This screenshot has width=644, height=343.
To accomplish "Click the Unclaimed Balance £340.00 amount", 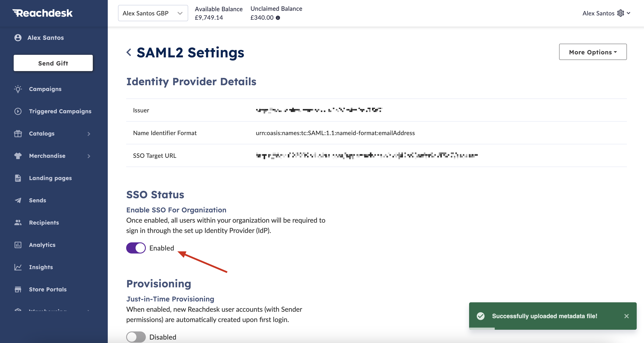I will pos(262,18).
